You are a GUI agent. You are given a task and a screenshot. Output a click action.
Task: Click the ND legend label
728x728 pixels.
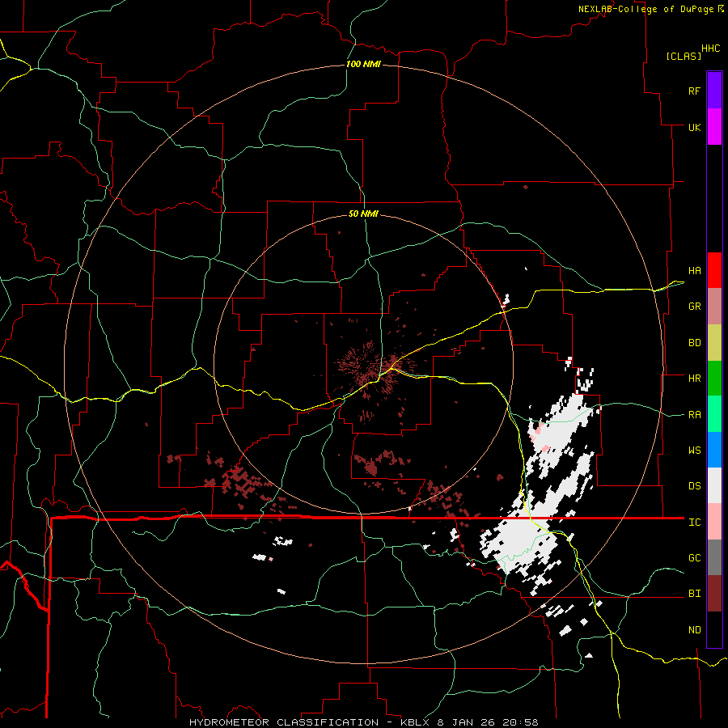[x=694, y=630]
